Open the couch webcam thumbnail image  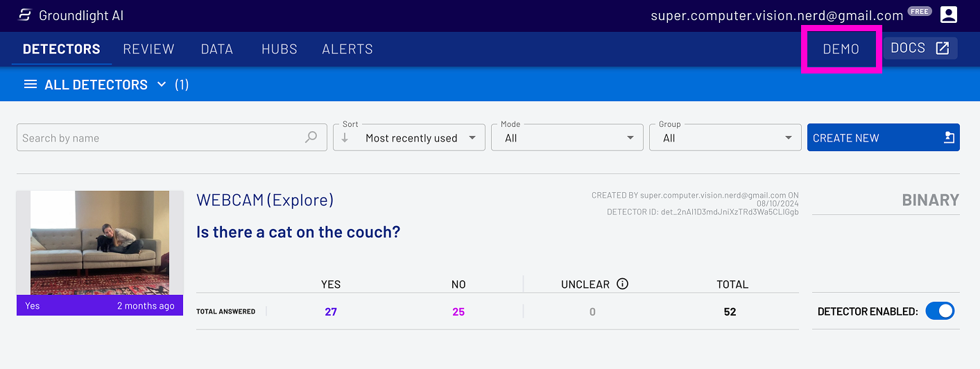(100, 243)
